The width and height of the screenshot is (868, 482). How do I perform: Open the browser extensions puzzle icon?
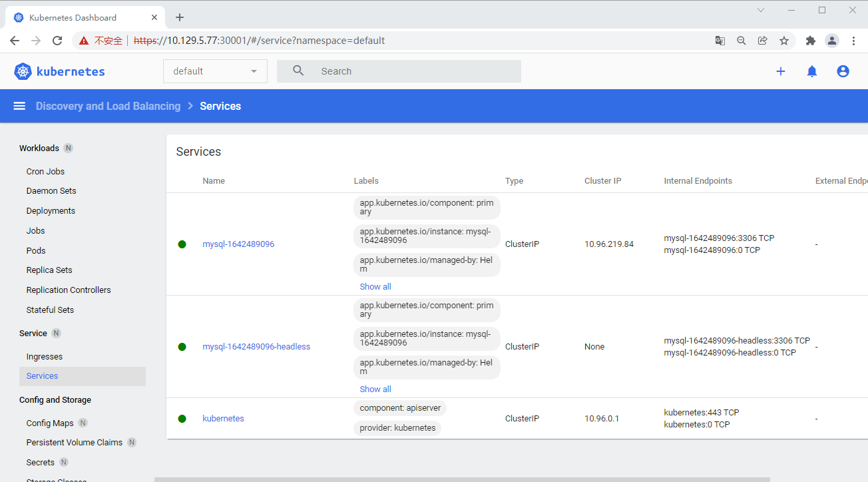tap(811, 40)
